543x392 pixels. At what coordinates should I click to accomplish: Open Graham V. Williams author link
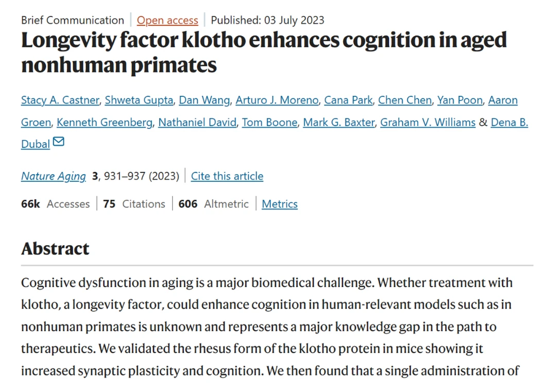pyautogui.click(x=428, y=122)
